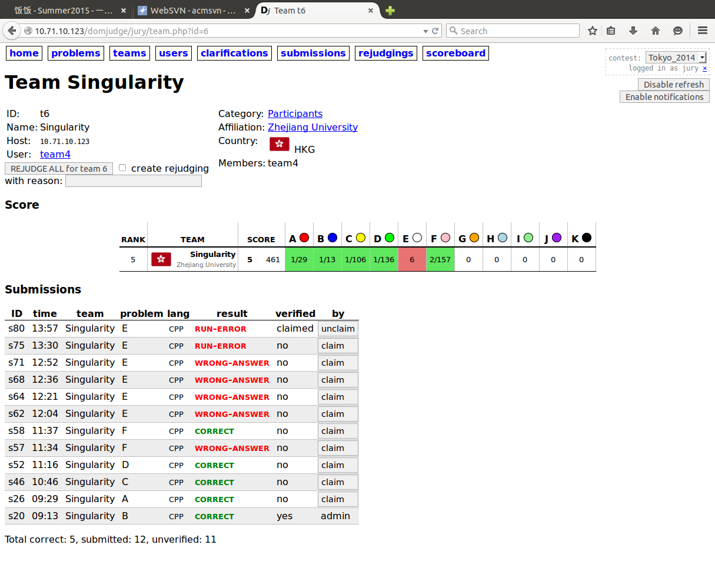Image resolution: width=715 pixels, height=588 pixels.
Task: Click the Hong Kong flag in scoreboard row
Action: 161,259
